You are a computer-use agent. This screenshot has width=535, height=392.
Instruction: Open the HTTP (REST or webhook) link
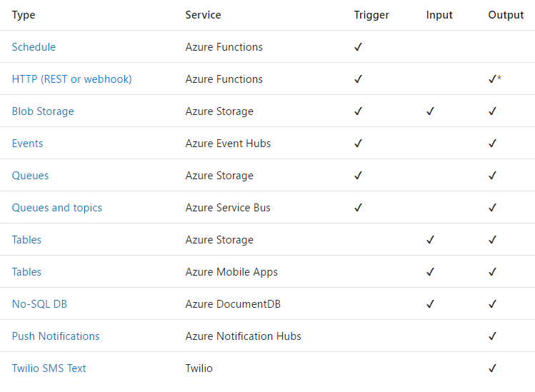71,79
